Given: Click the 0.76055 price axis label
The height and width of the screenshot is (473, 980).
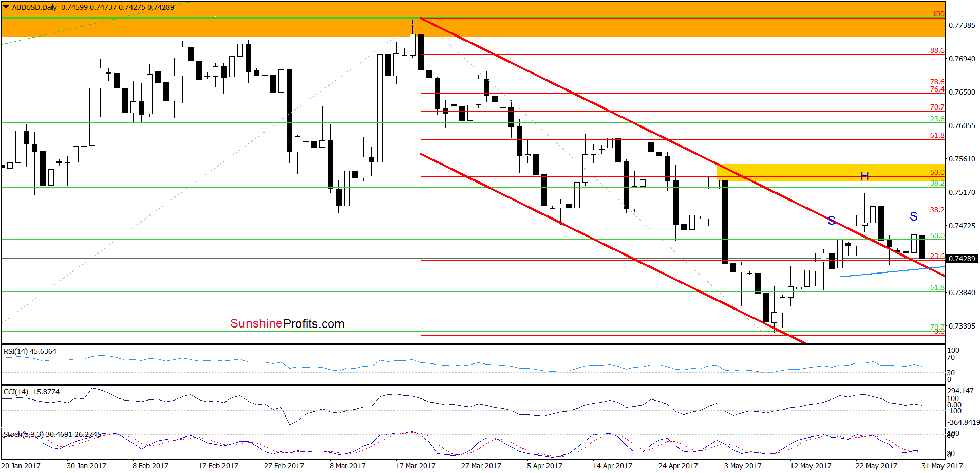Looking at the screenshot, I should pos(962,125).
